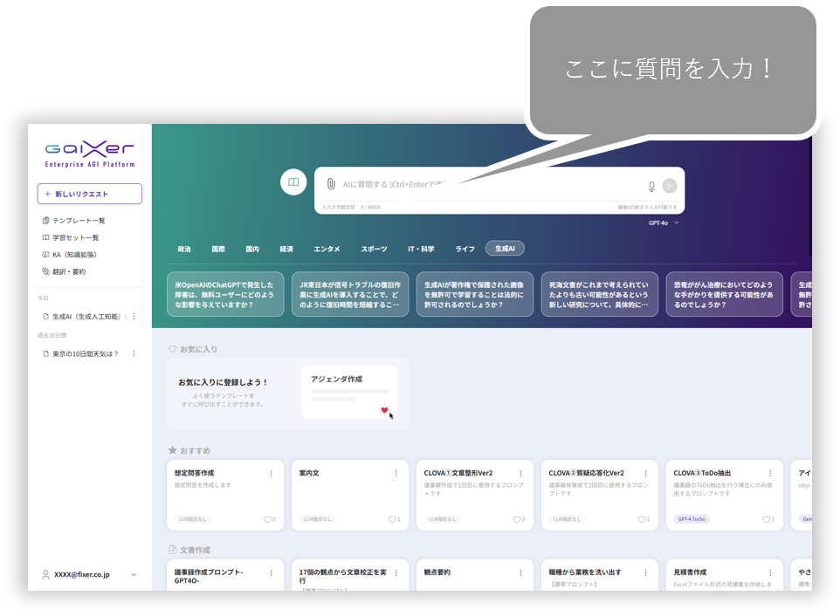The width and height of the screenshot is (840, 616).
Task: Toggle favorite heart on 想定問答作成 card
Action: pos(267,519)
